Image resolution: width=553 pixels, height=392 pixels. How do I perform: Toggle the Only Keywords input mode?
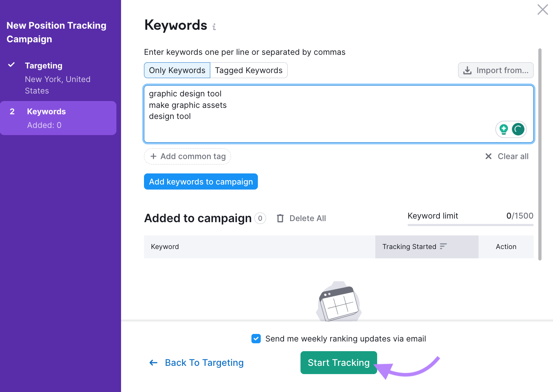(x=177, y=70)
